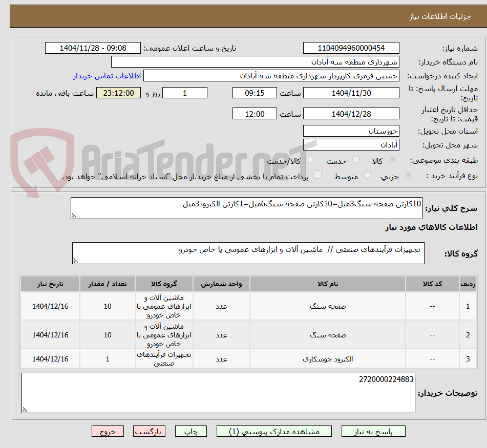This screenshot has height=448, width=487.
Task: Click the deadline time field 09:15
Action: click(x=255, y=93)
